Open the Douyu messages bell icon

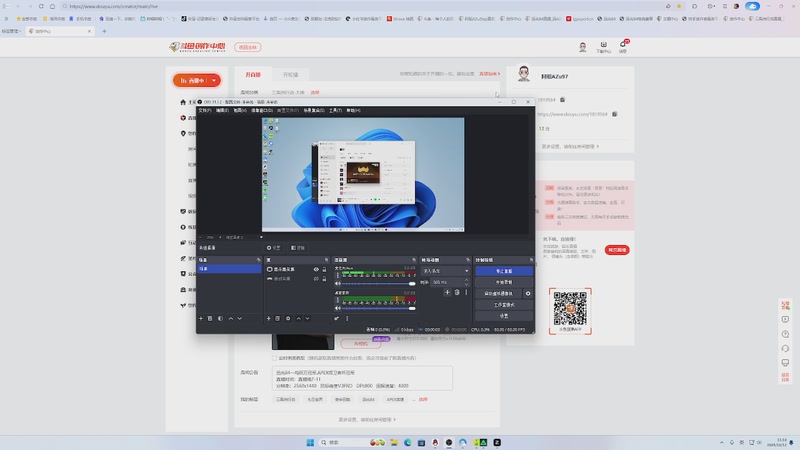623,46
